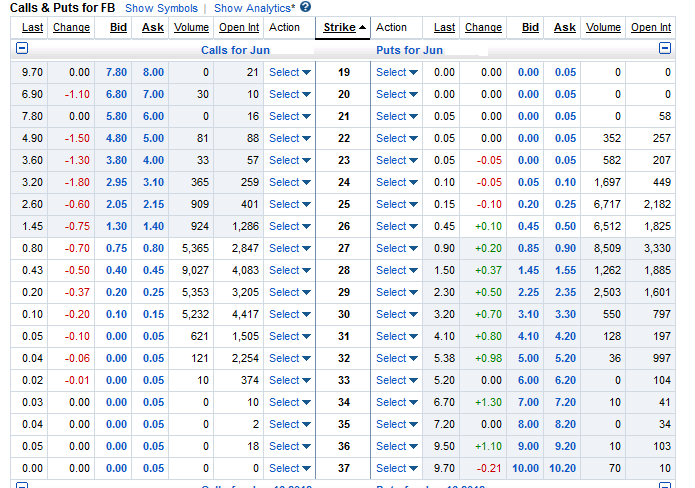
Task: Click call bid price 2.05 for strike 25
Action: pos(118,204)
